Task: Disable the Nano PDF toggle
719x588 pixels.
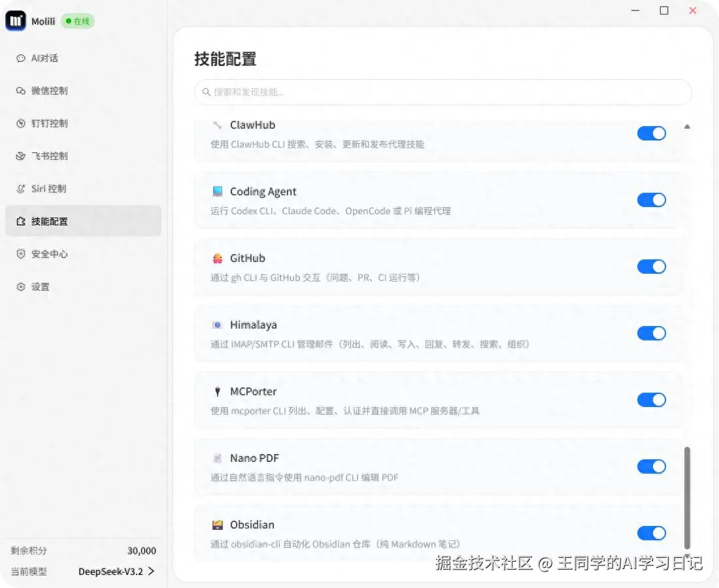Action: [x=651, y=466]
